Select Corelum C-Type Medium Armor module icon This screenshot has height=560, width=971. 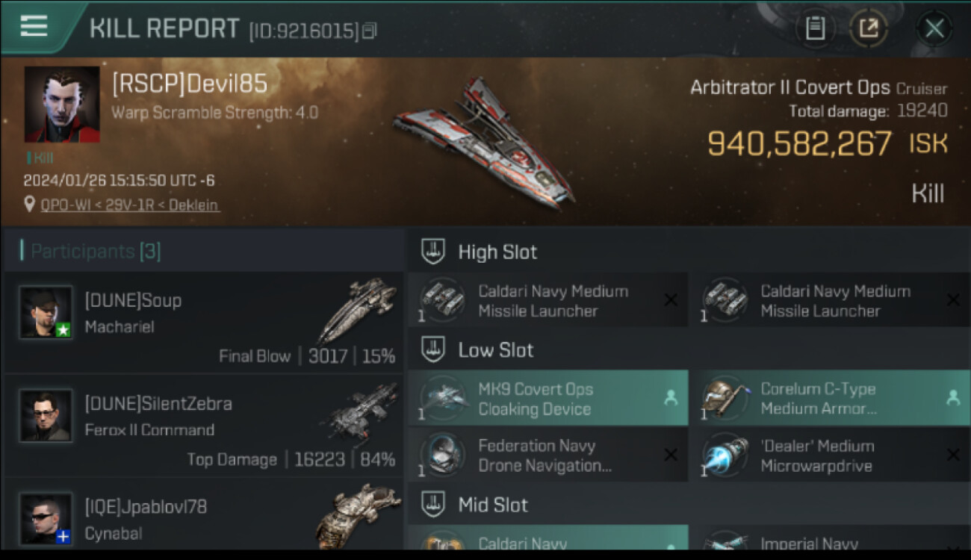726,399
